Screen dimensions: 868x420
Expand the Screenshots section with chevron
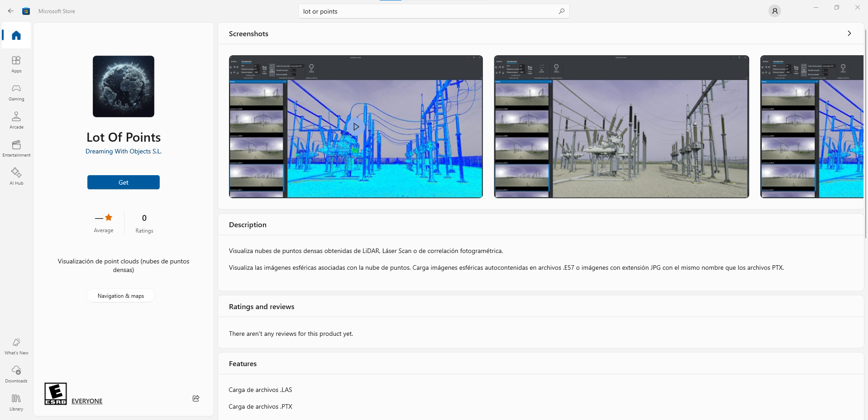849,33
